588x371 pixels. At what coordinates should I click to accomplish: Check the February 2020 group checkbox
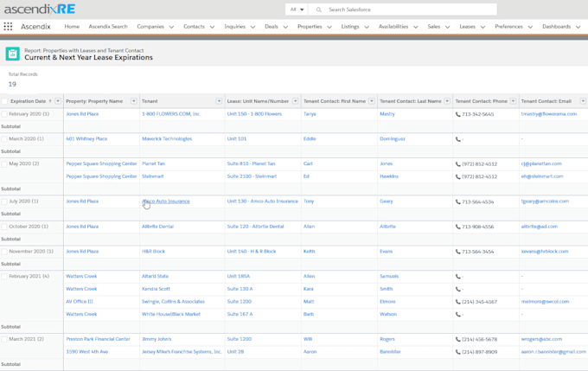(4, 114)
